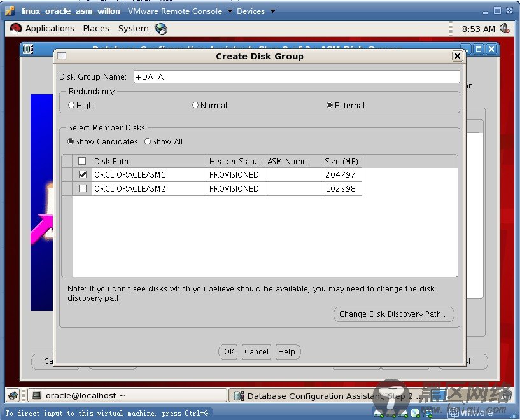Image resolution: width=520 pixels, height=420 pixels.
Task: Click the ASM Name cell for ORACLEASM1
Action: pos(294,175)
